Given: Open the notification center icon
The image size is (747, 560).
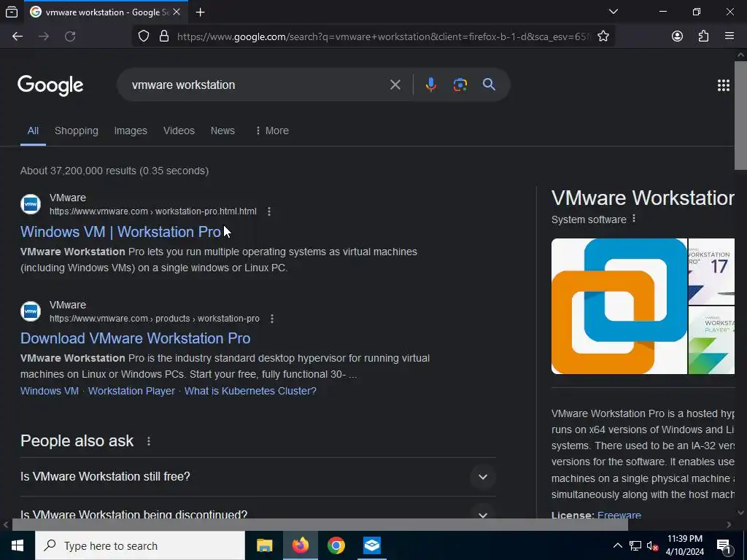Looking at the screenshot, I should coord(724,546).
